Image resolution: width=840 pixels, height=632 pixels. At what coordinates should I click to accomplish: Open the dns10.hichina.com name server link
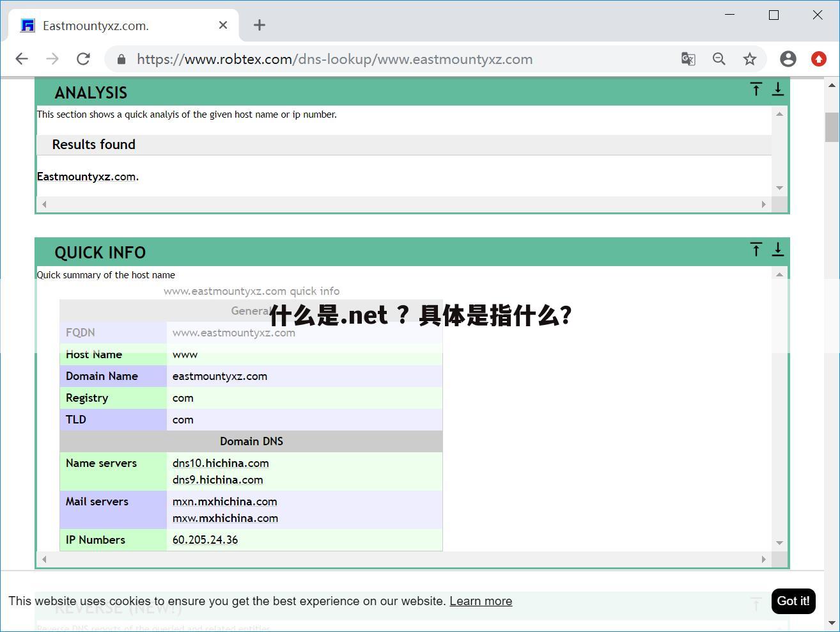(220, 463)
